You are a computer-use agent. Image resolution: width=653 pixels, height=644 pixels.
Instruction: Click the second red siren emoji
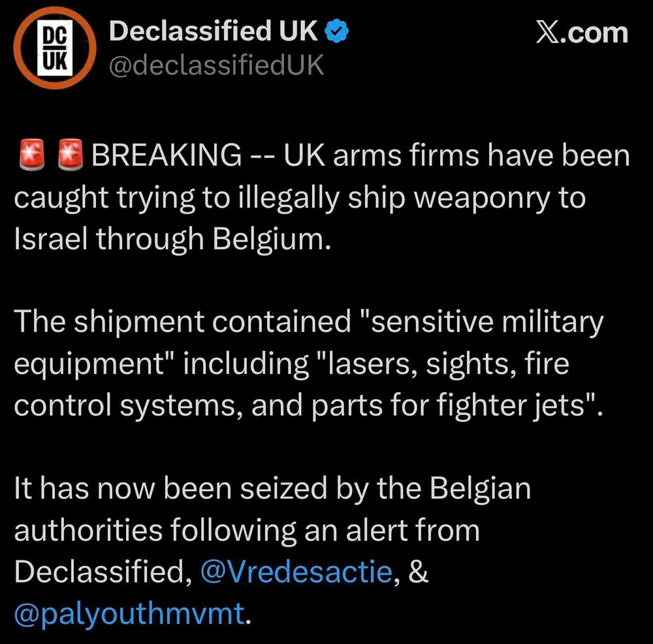point(71,155)
